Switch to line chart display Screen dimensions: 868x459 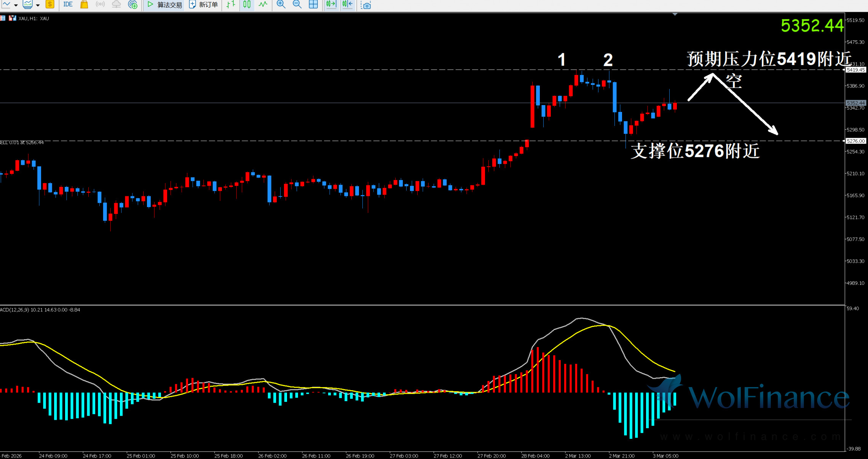(x=263, y=5)
